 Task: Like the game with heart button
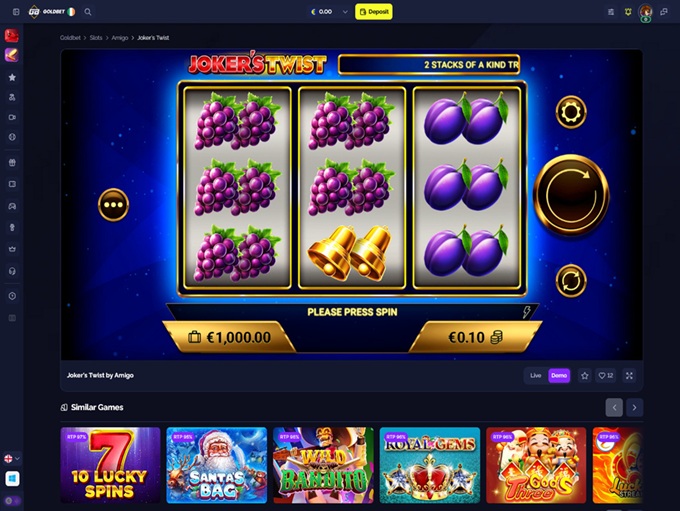coord(606,376)
